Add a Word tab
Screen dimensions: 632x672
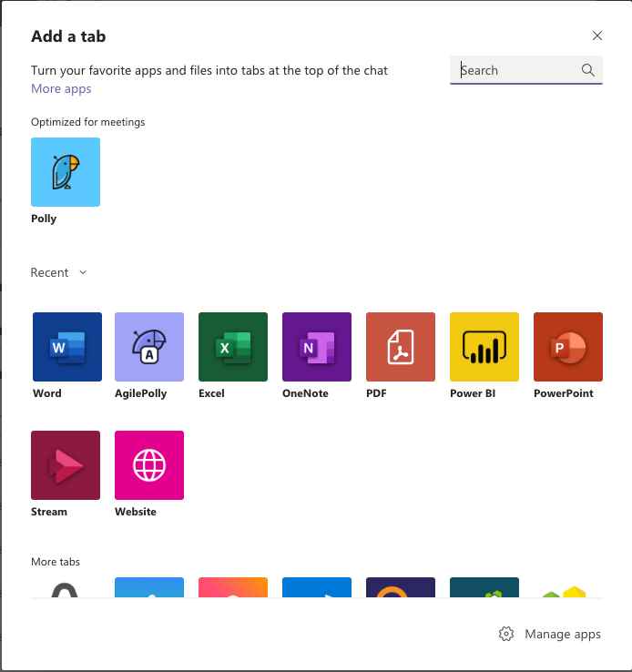click(67, 347)
